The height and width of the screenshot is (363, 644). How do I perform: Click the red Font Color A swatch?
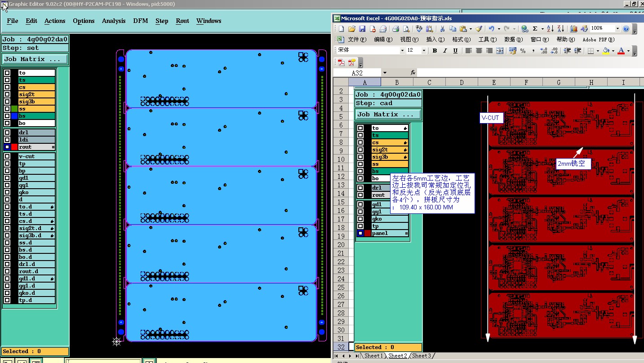(x=621, y=51)
